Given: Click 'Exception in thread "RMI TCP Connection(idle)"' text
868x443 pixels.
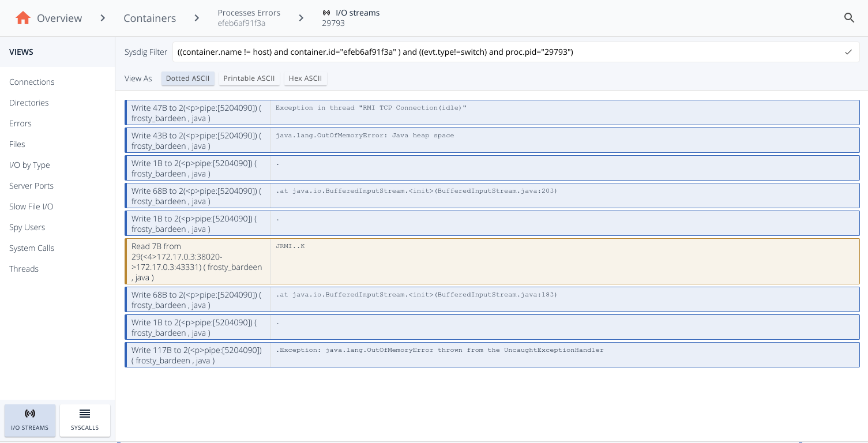Looking at the screenshot, I should pyautogui.click(x=371, y=108).
